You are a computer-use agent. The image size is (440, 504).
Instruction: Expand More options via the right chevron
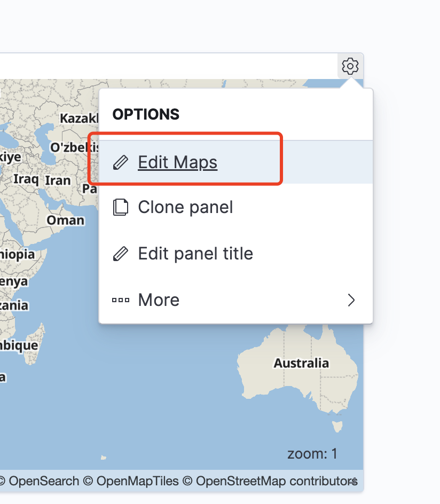[x=351, y=300]
